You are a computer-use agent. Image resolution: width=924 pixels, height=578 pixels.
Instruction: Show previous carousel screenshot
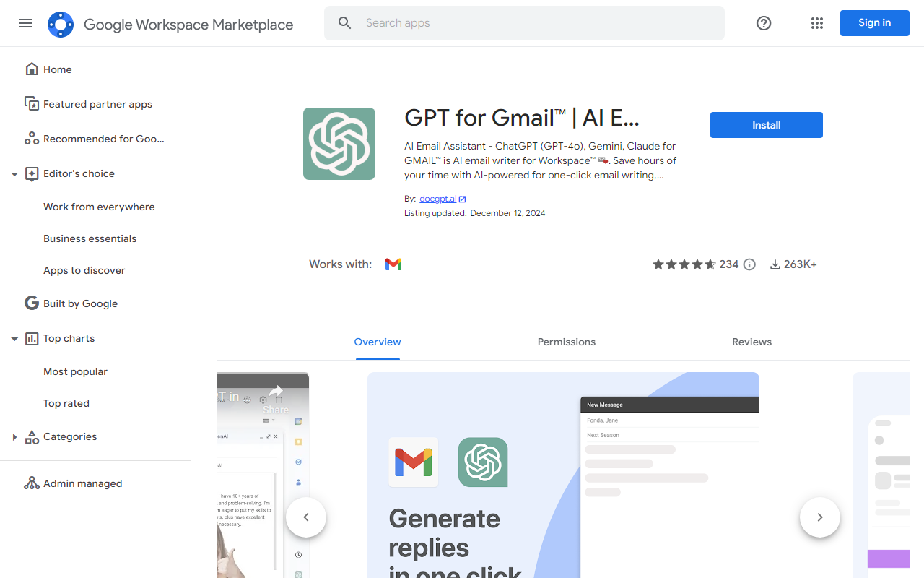(306, 517)
